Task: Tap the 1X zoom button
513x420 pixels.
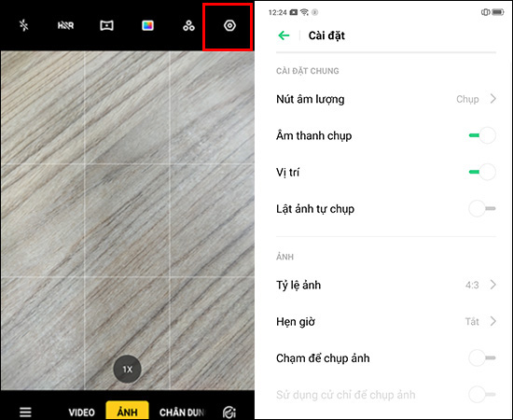Action: click(x=127, y=370)
